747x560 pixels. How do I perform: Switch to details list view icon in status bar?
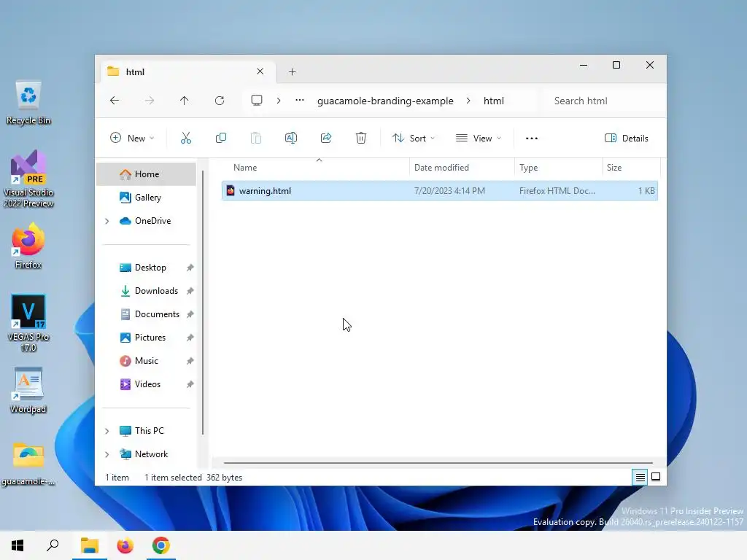pos(640,477)
